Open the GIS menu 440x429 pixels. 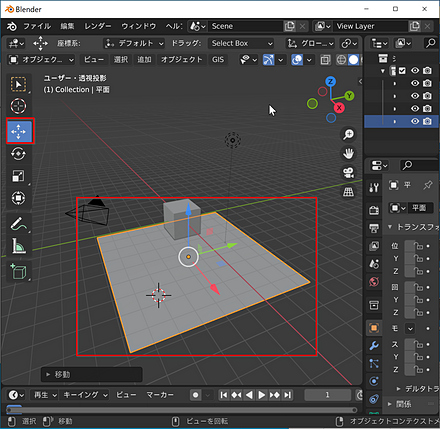[x=218, y=60]
